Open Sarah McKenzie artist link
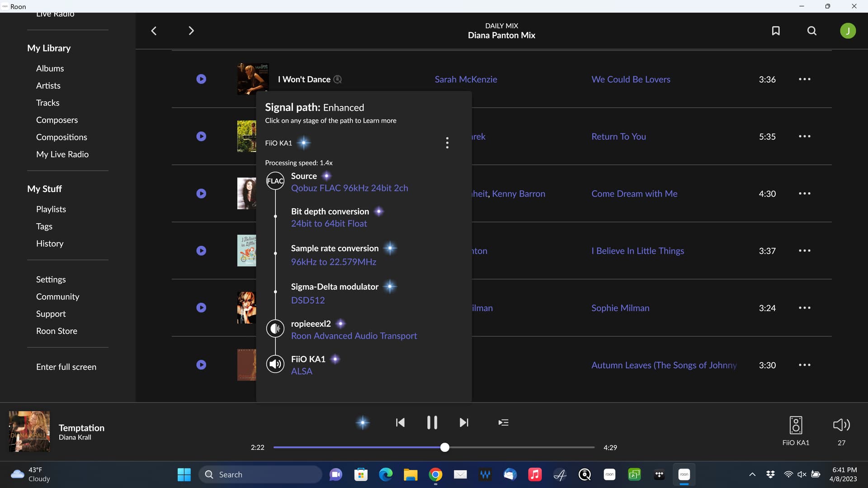 (466, 79)
